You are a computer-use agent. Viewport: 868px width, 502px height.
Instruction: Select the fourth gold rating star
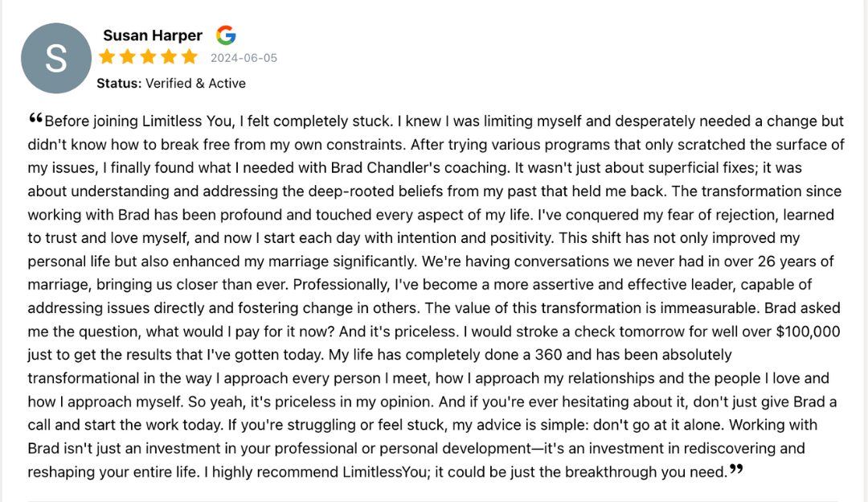coord(169,57)
